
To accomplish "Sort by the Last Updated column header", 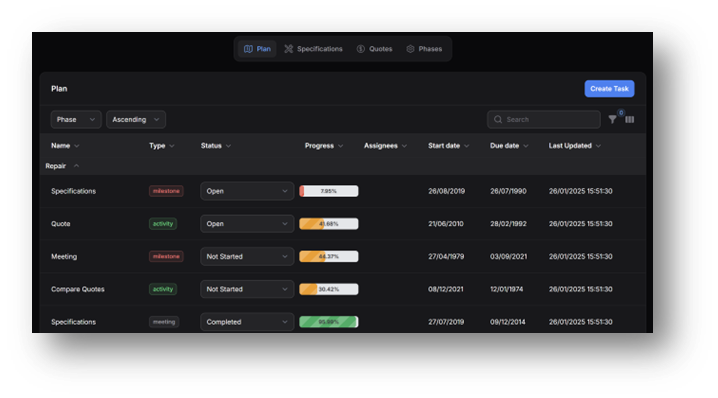I will click(x=575, y=146).
